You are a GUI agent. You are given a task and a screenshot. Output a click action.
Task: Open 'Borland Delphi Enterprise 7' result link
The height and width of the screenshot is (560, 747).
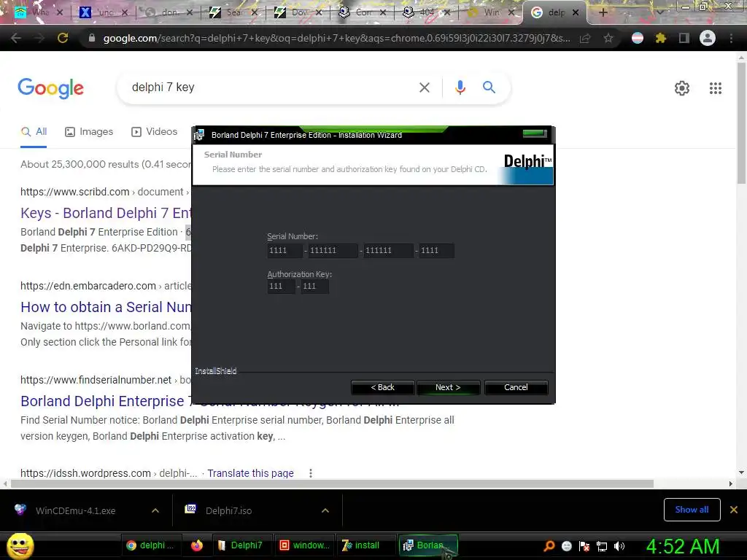coord(106,402)
